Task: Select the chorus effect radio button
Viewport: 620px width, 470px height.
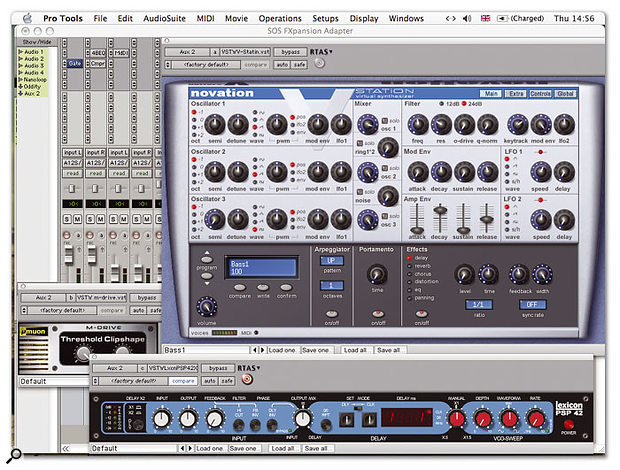Action: (x=410, y=274)
